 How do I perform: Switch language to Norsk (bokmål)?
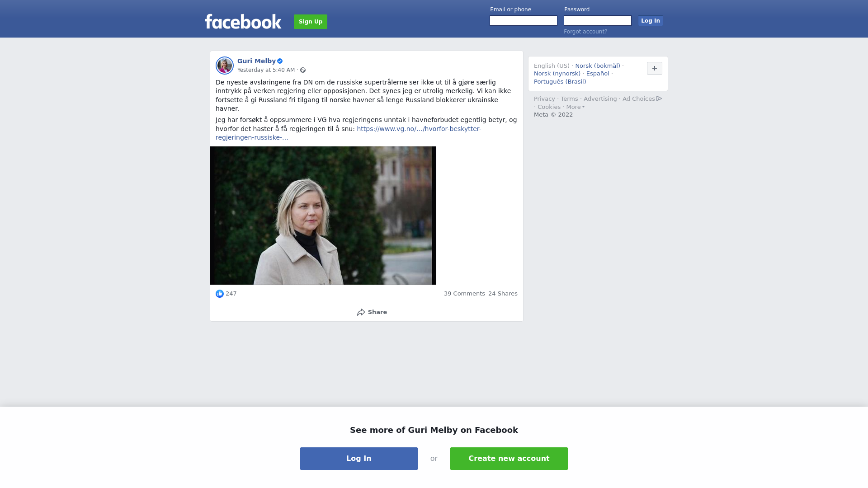[x=598, y=66]
